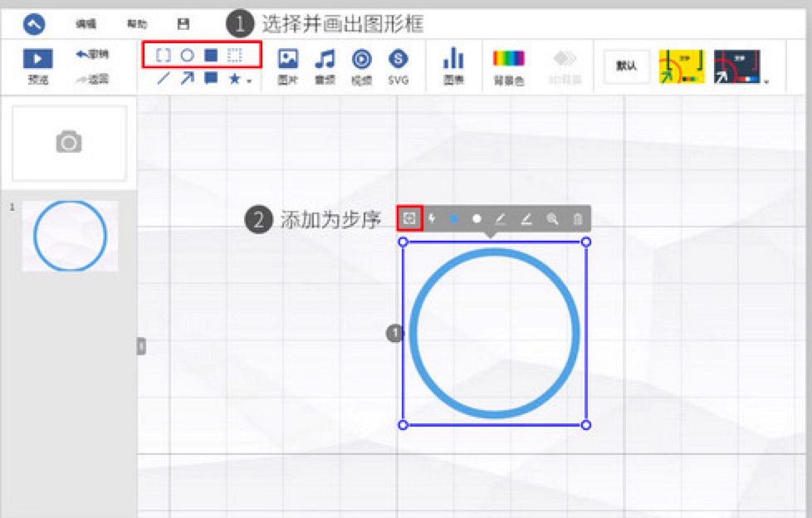
Task: Click the first pencil icon in floating toolbar
Action: [x=501, y=218]
